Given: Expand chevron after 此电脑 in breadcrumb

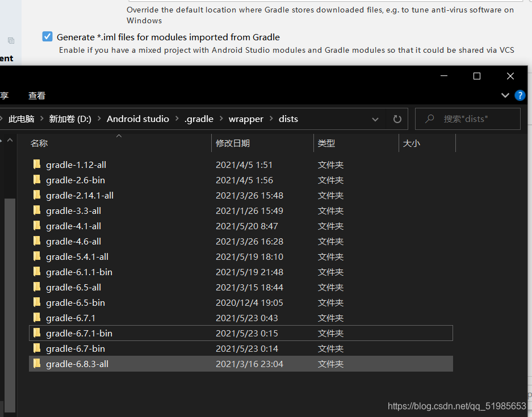Looking at the screenshot, I should coord(42,119).
